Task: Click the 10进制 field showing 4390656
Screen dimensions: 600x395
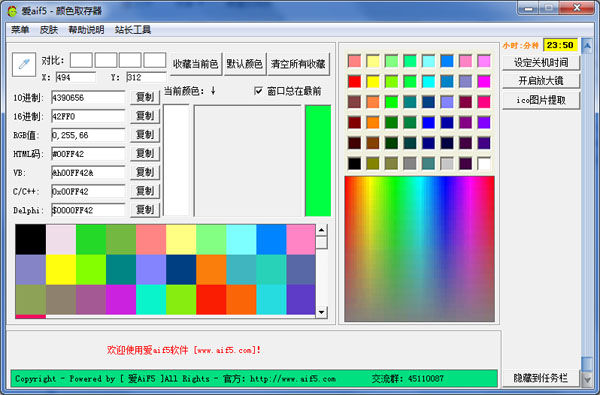Action: [88, 98]
